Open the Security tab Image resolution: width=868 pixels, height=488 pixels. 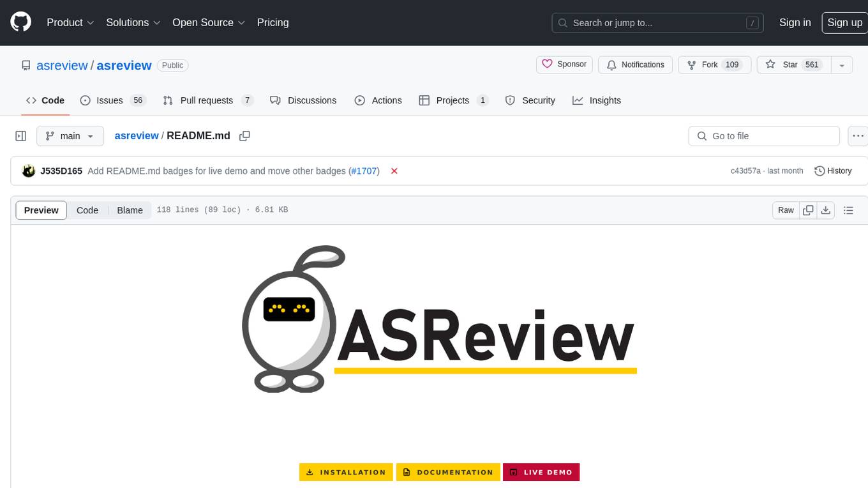pos(530,100)
